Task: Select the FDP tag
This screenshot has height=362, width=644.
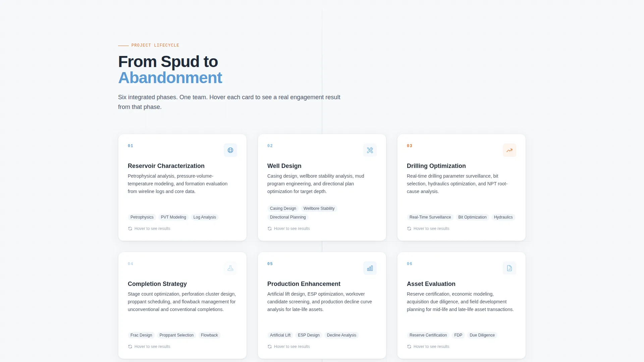Action: 458,335
